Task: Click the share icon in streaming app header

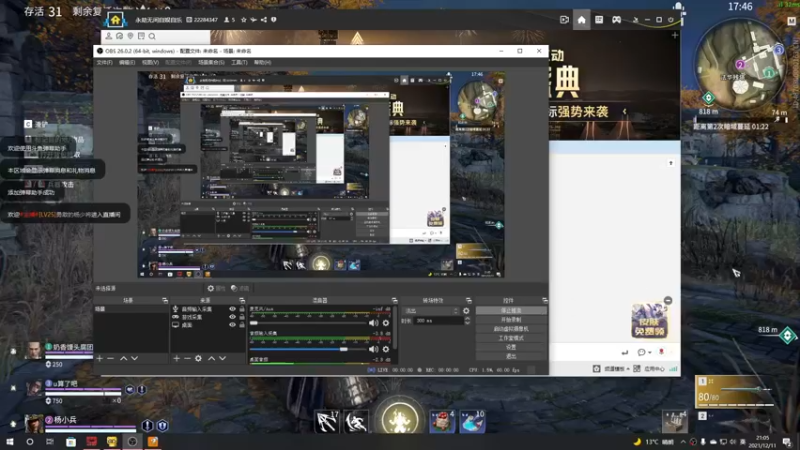Action: 263,20
